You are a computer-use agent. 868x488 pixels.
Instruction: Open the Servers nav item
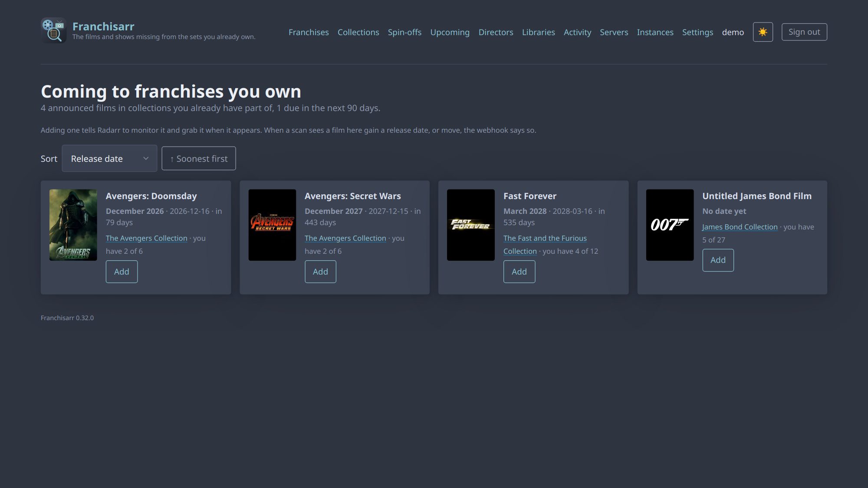[614, 32]
